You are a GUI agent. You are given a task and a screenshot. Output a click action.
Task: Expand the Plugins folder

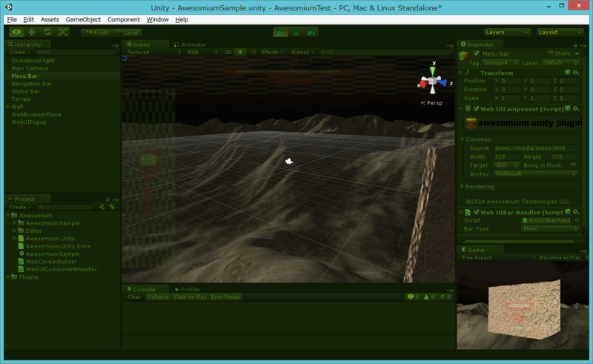tap(8, 277)
